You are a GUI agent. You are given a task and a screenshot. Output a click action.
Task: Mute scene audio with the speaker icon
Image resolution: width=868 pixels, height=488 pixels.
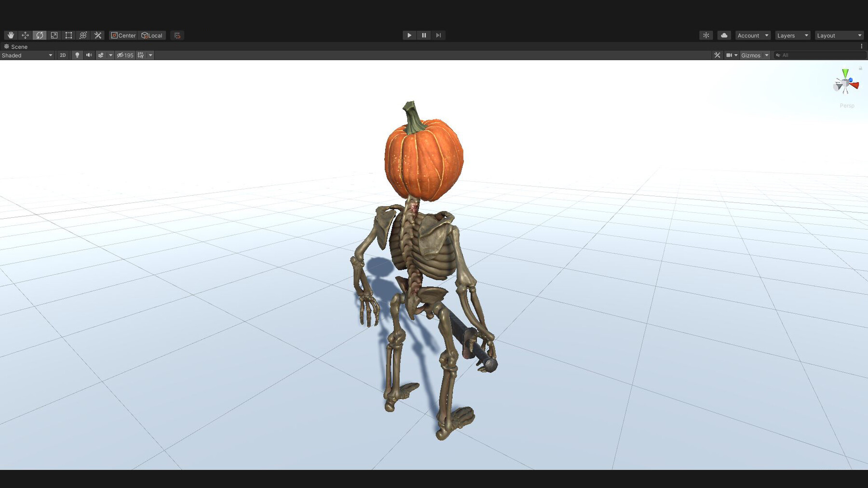point(89,55)
